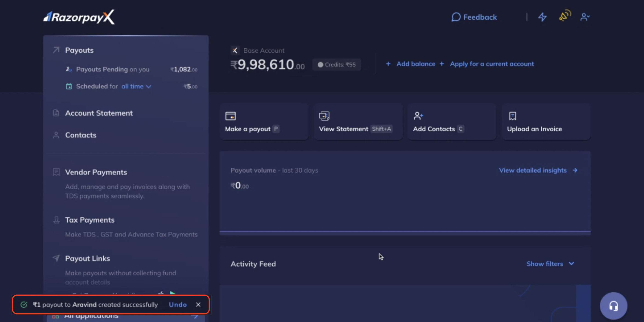The image size is (644, 322).
Task: Dismiss the payout created toast
Action: [198, 305]
